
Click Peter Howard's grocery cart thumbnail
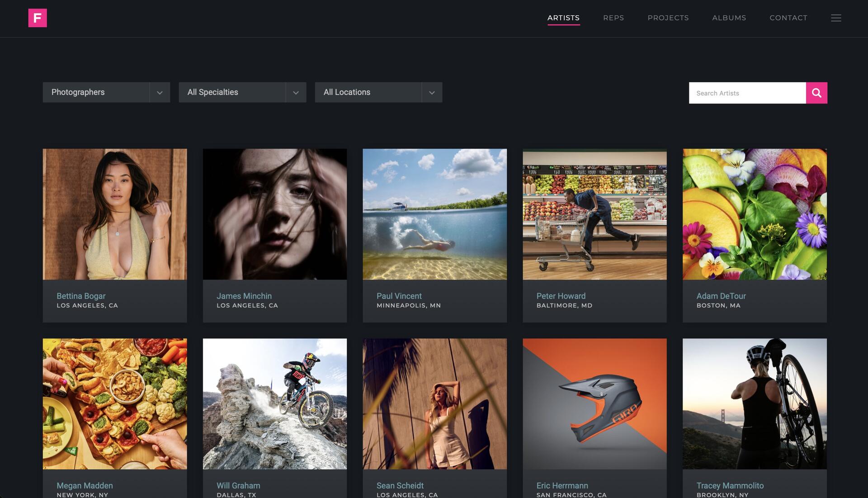pyautogui.click(x=594, y=214)
